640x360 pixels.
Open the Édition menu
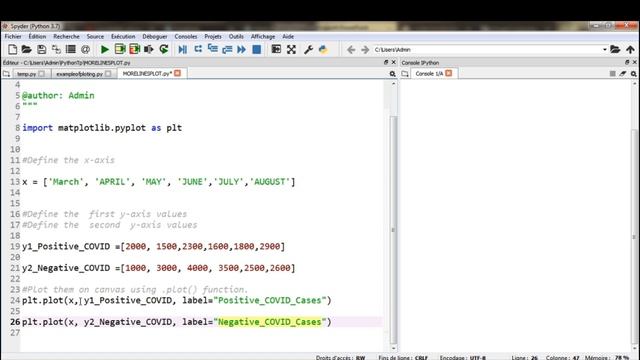point(37,36)
